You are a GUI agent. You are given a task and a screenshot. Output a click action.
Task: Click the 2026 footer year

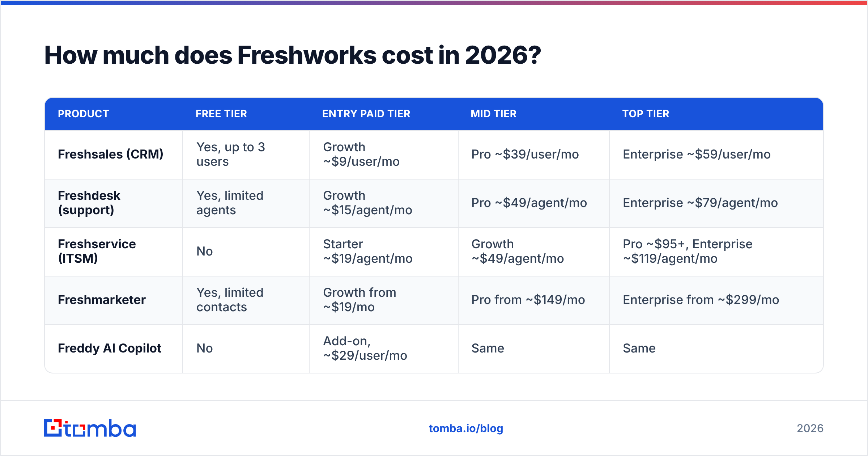point(810,428)
